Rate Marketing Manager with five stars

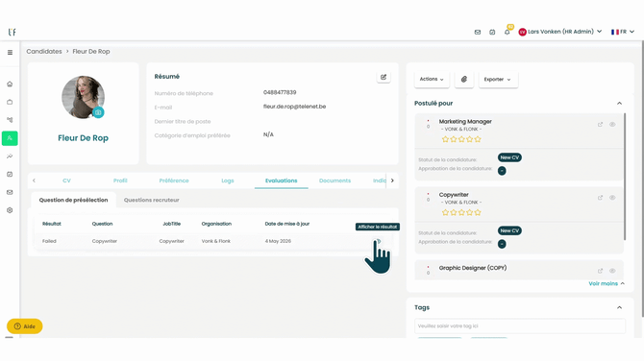tap(478, 139)
